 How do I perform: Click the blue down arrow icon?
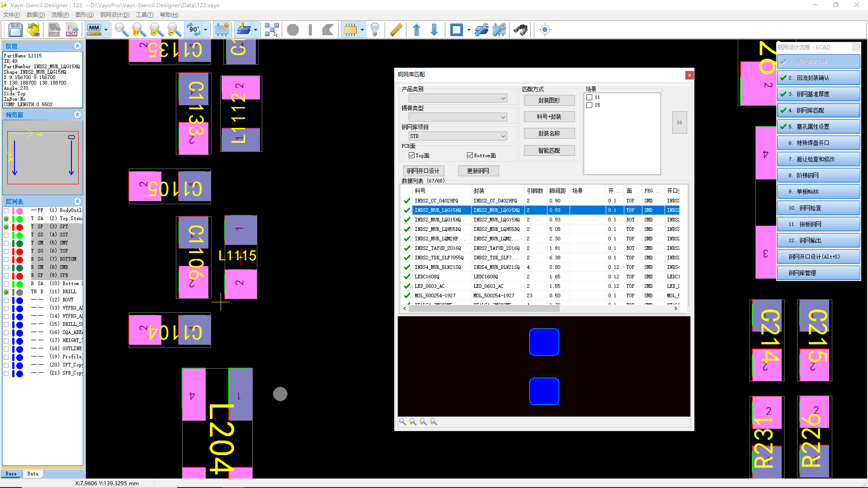click(x=434, y=30)
